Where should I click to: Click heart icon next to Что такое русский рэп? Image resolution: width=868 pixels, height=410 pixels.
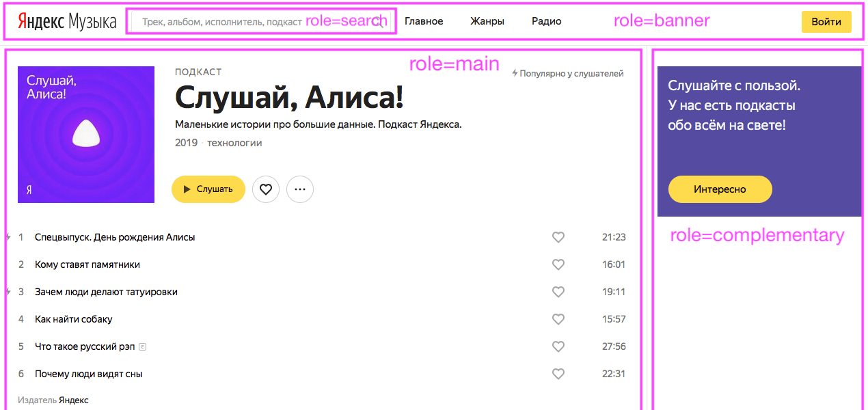[x=558, y=346]
